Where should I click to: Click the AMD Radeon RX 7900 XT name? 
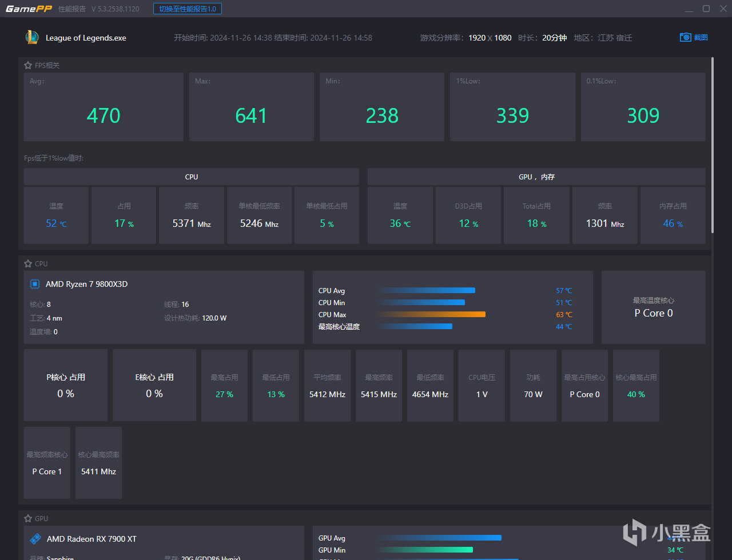pos(91,539)
